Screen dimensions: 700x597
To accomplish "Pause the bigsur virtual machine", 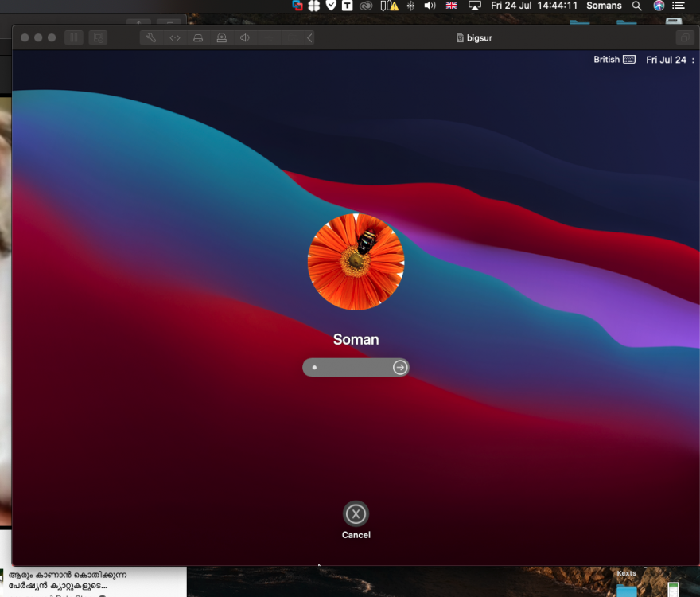I will tap(74, 37).
